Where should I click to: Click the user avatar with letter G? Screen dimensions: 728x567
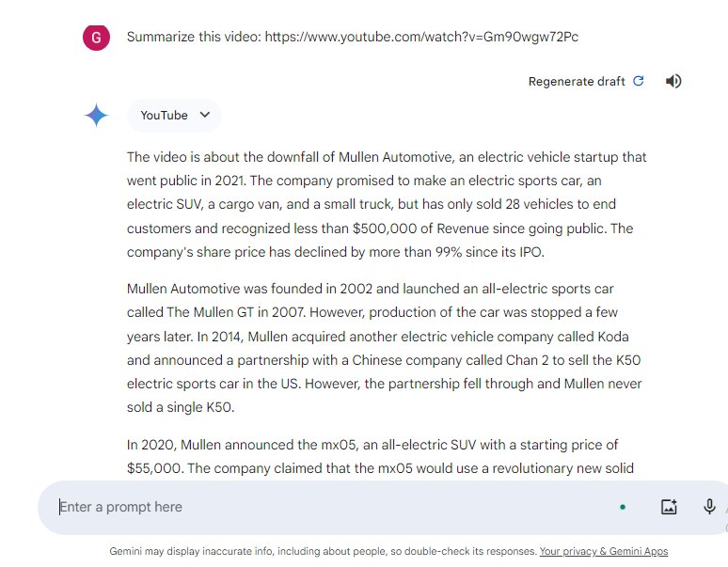point(96,38)
